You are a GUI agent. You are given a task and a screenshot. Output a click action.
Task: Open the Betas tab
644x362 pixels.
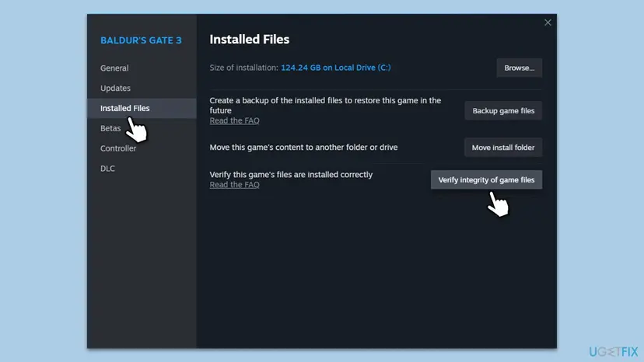tap(110, 128)
